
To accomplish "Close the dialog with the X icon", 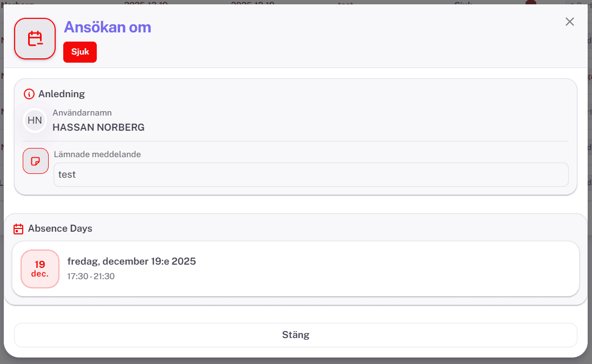I will pos(569,22).
